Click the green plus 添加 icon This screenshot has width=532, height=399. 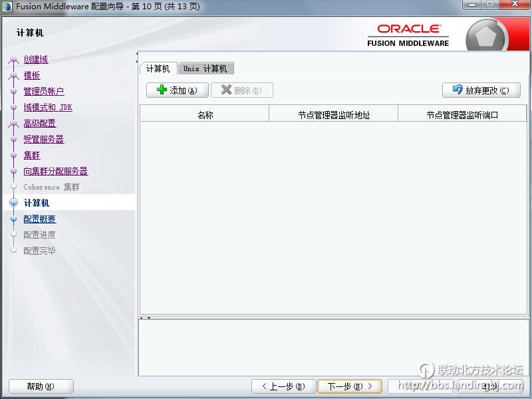pos(161,90)
